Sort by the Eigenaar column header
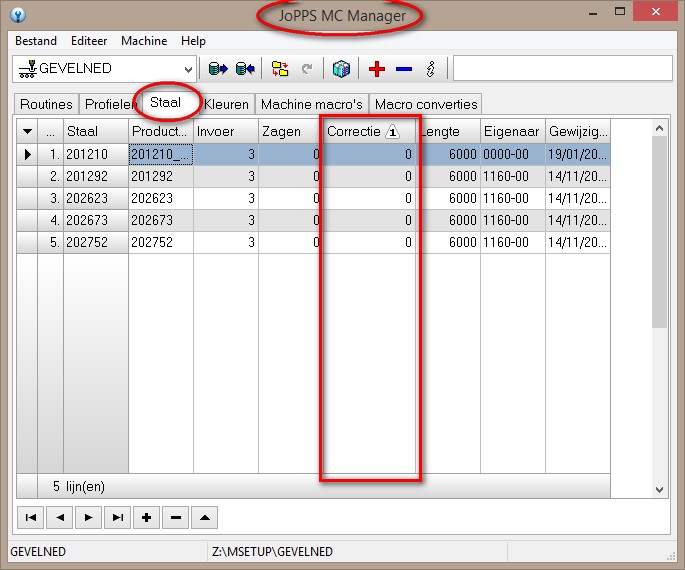This screenshot has width=685, height=570. coord(513,131)
